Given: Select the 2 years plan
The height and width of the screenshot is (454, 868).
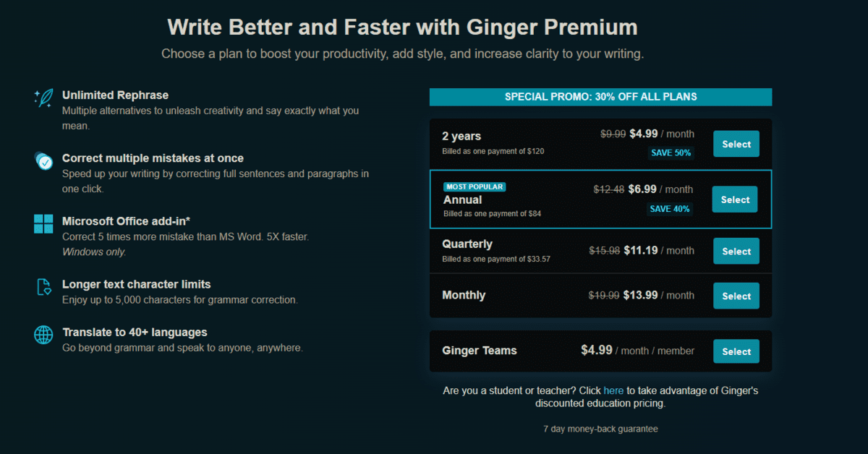Looking at the screenshot, I should [736, 144].
